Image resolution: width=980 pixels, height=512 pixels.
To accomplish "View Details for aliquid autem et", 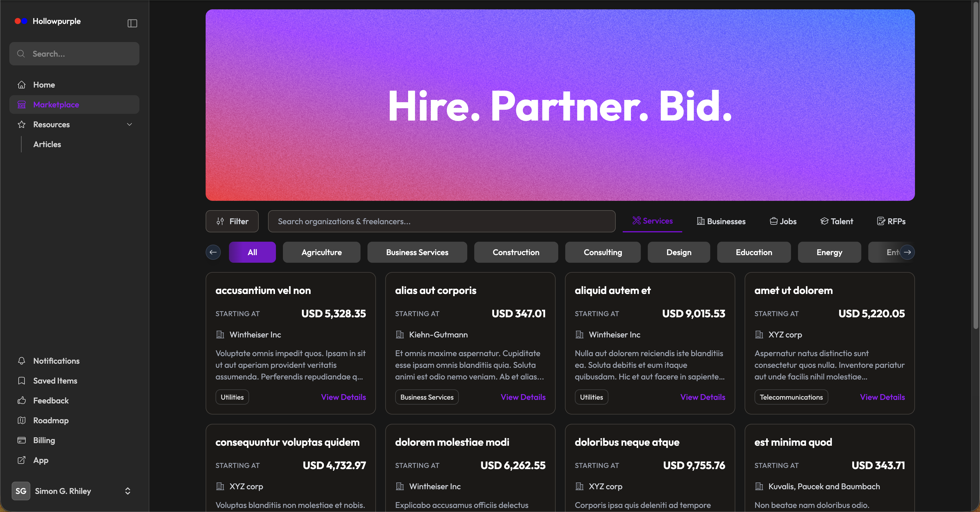I will point(703,397).
